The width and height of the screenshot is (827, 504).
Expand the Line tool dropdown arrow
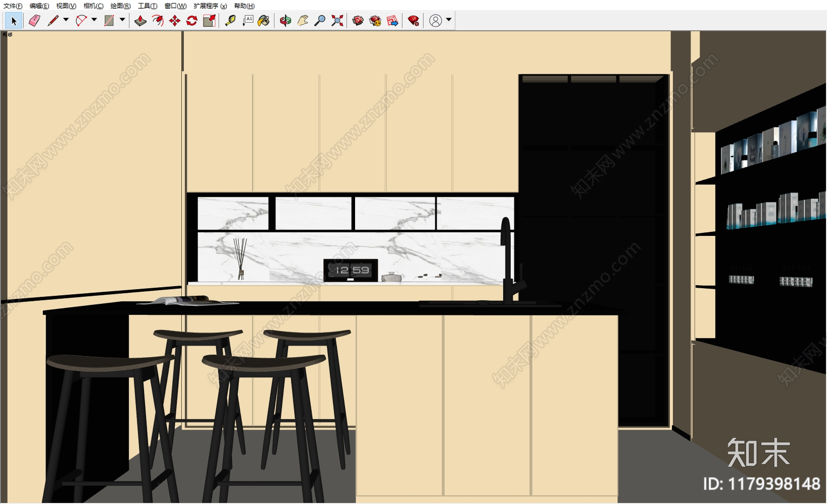66,20
